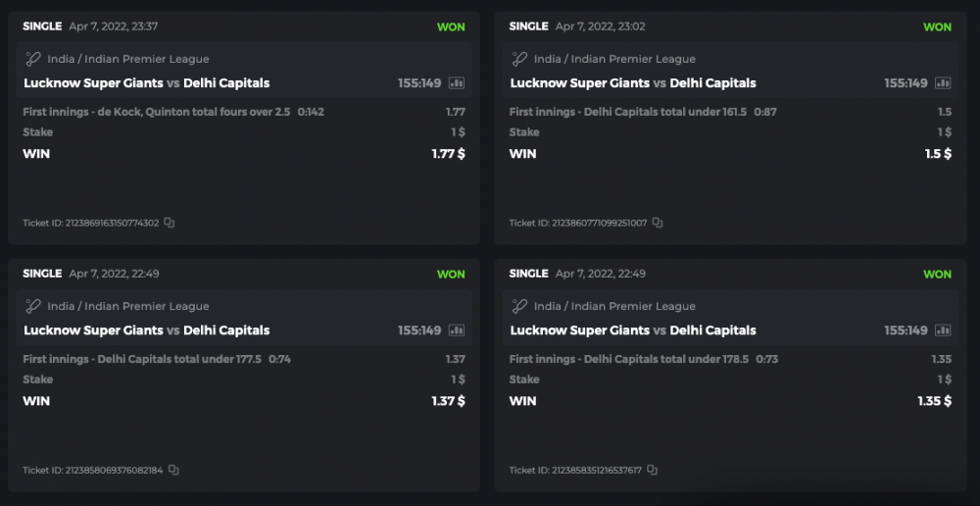Click cricket icon in the 23:02 ticket

(520, 59)
